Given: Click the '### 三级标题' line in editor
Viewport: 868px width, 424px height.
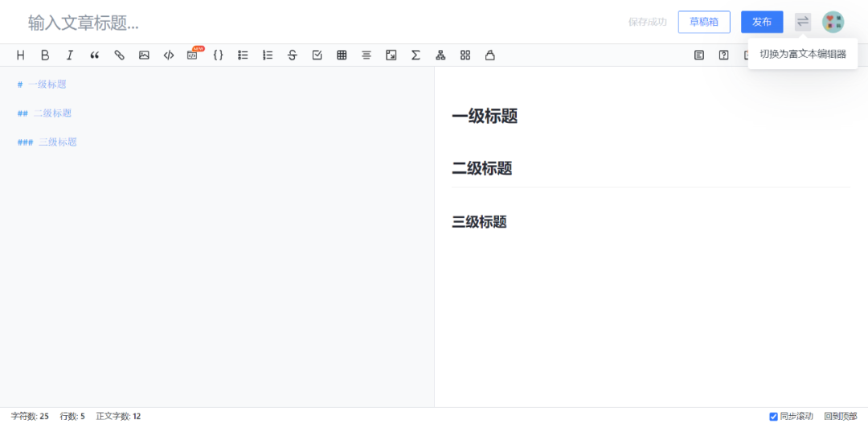Looking at the screenshot, I should pos(47,142).
